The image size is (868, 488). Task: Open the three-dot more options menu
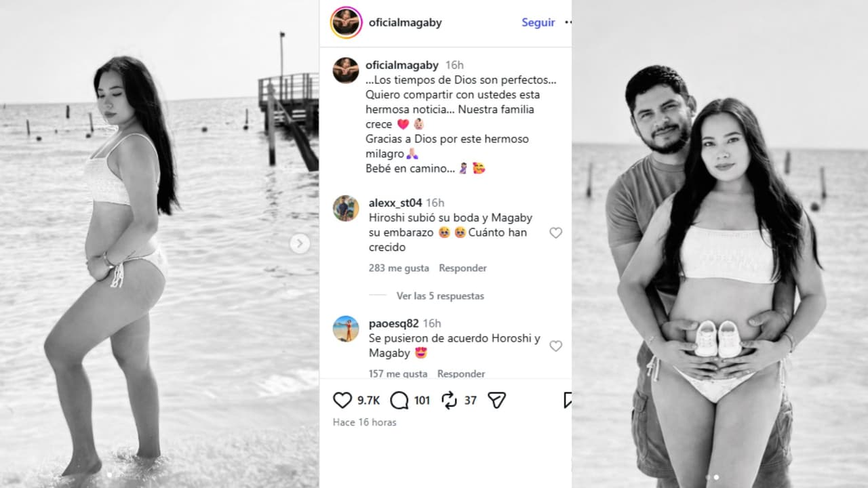pos(568,22)
